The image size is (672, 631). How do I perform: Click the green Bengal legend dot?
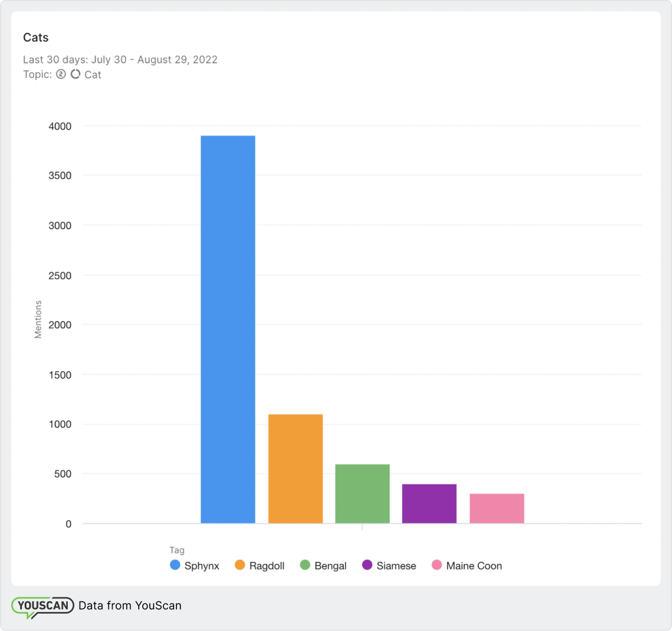pyautogui.click(x=305, y=565)
